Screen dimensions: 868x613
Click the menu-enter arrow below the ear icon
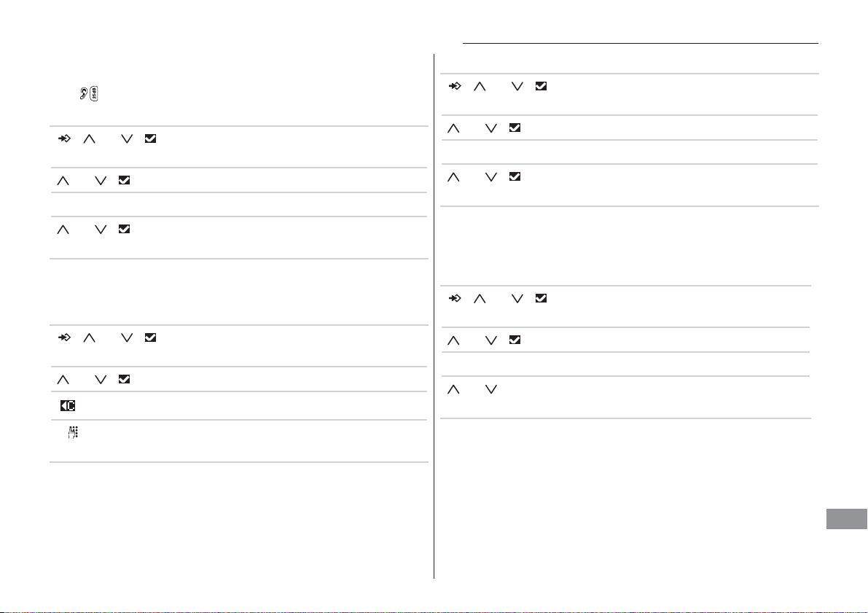(64, 139)
